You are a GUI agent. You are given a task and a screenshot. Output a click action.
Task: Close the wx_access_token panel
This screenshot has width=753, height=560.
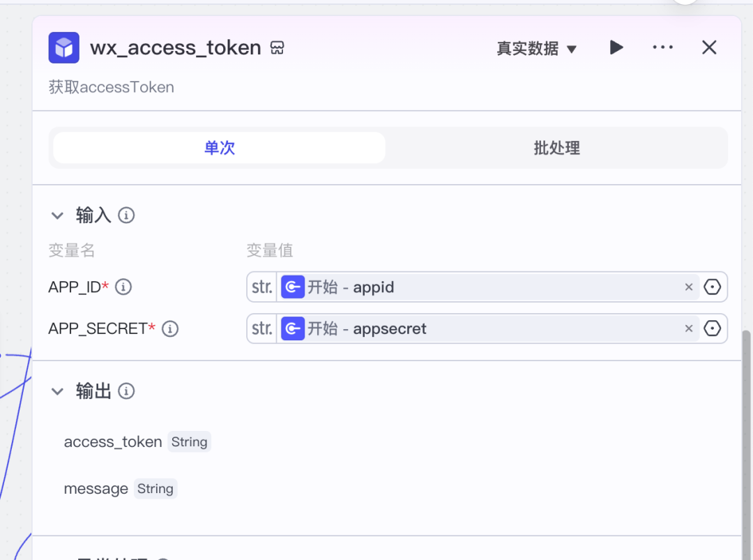point(709,47)
